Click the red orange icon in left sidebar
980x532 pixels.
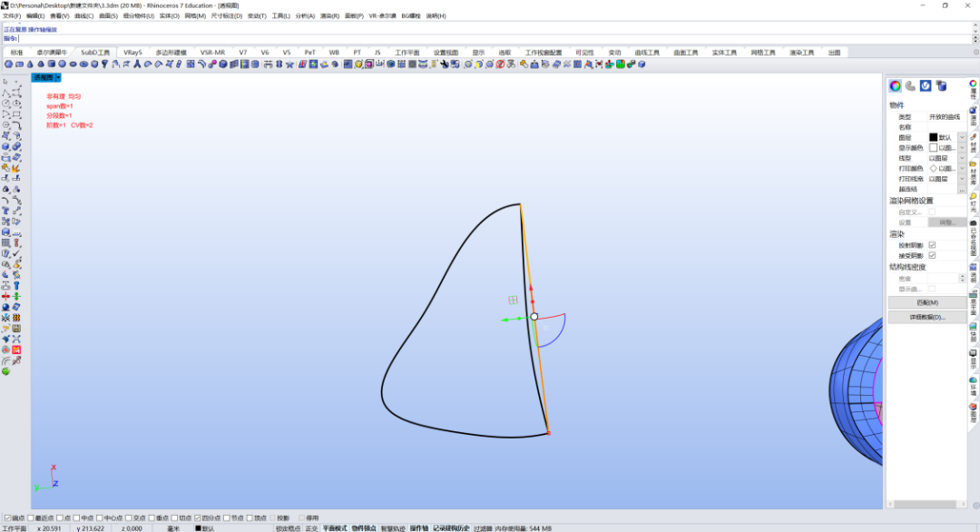(16, 350)
